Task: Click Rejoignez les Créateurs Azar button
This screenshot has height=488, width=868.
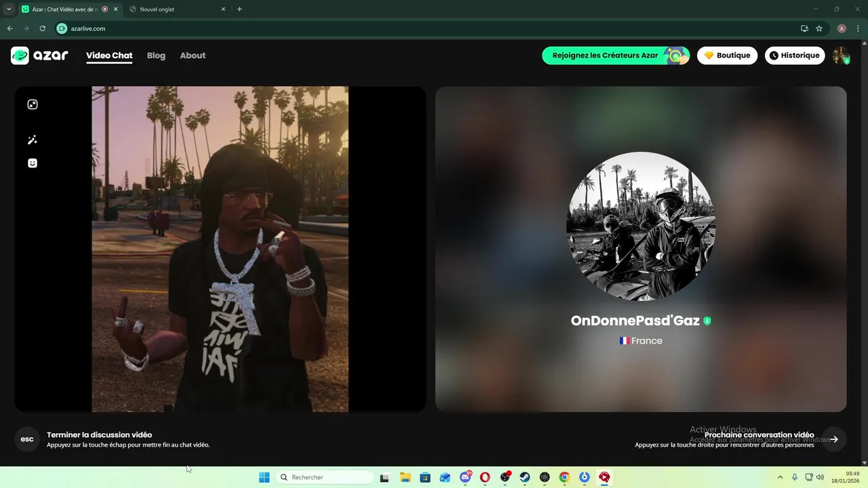Action: point(616,56)
